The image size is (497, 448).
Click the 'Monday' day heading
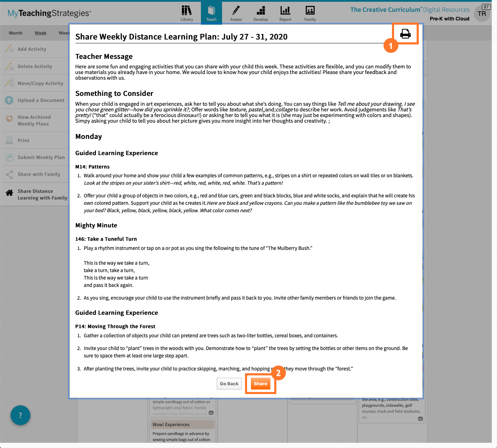click(88, 136)
